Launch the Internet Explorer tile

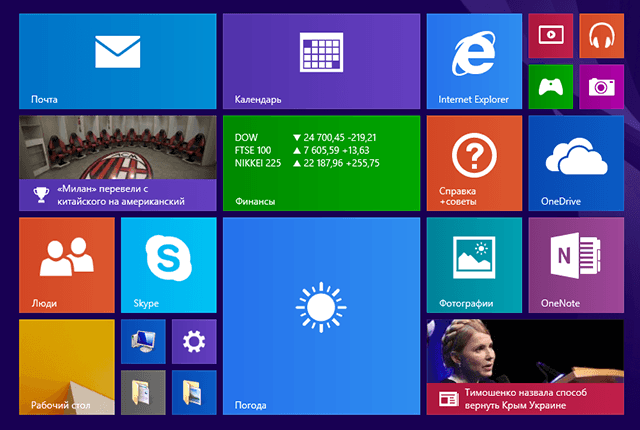(x=474, y=61)
